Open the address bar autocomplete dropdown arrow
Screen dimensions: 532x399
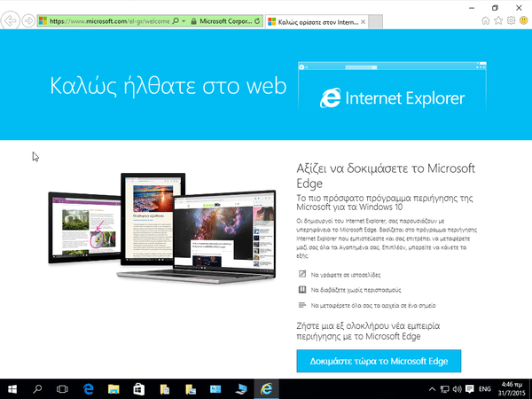tap(184, 21)
